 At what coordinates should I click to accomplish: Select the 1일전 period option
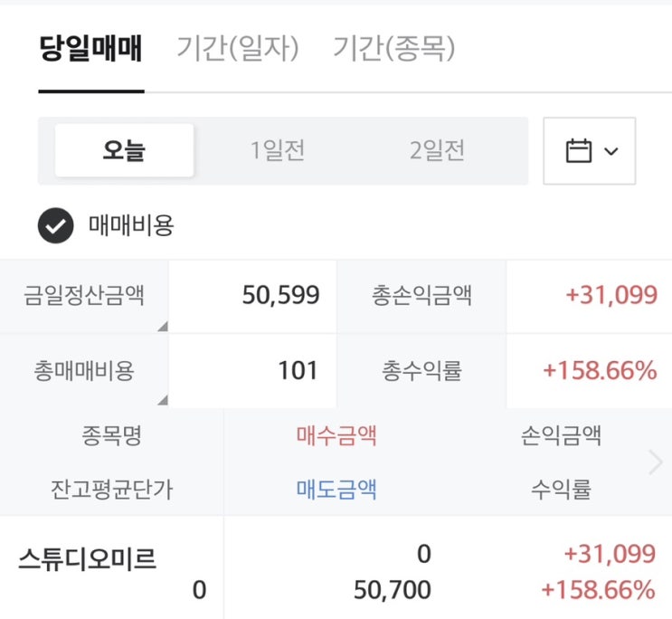coord(278,150)
